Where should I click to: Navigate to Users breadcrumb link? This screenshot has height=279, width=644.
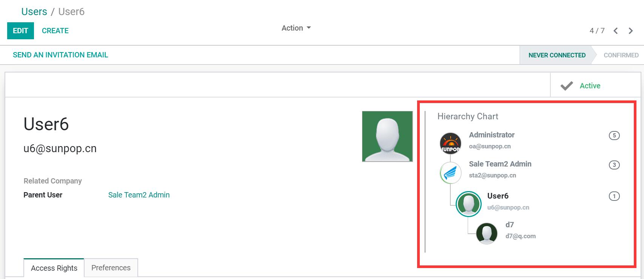[x=34, y=12]
